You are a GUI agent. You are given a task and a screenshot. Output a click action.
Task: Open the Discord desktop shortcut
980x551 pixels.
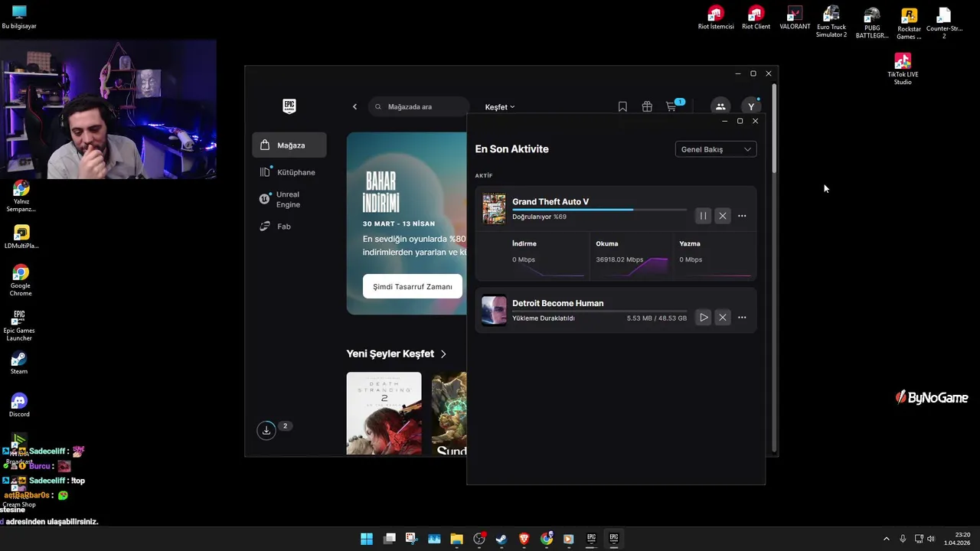pos(19,406)
